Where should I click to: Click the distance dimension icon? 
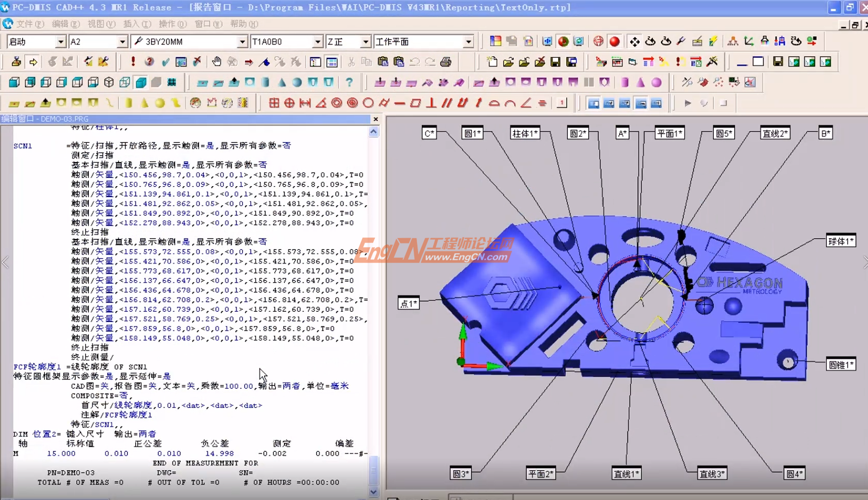305,103
